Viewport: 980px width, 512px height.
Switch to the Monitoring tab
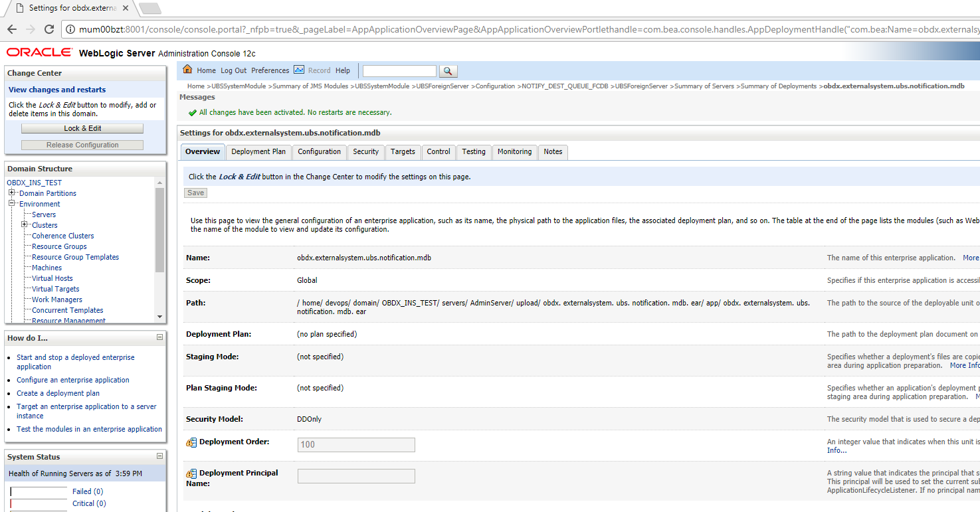tap(514, 152)
